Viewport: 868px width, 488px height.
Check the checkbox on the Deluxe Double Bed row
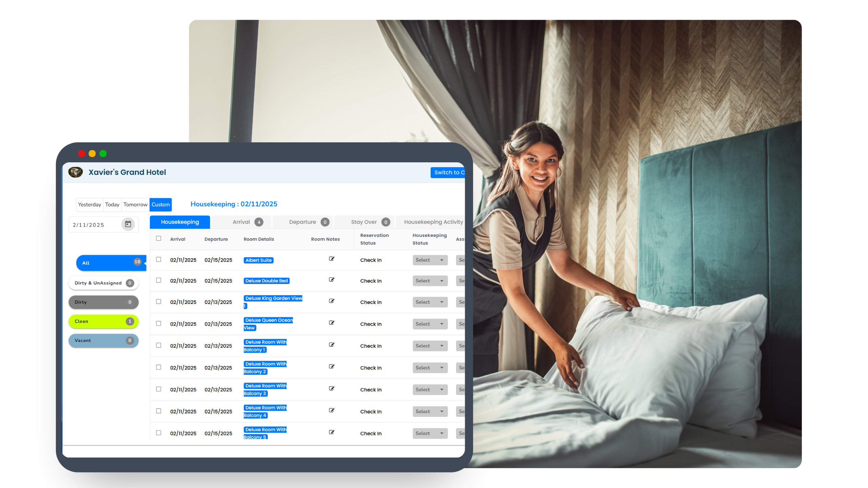pyautogui.click(x=158, y=281)
